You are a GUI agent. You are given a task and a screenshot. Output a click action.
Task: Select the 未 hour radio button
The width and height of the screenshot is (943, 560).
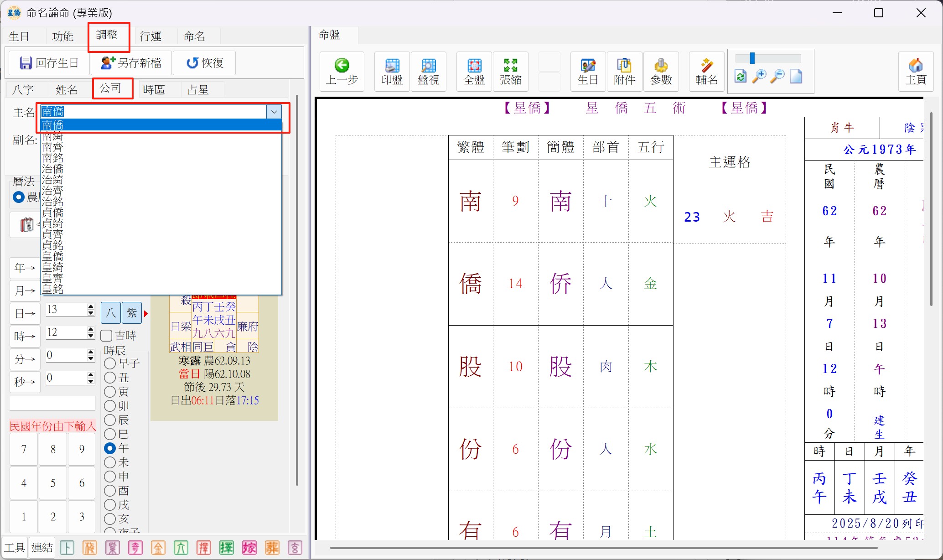point(110,462)
